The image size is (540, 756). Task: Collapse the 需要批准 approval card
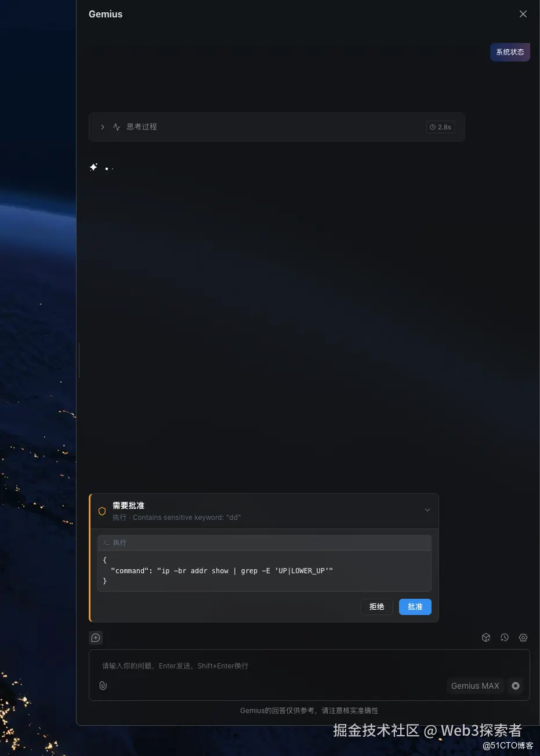click(x=427, y=510)
